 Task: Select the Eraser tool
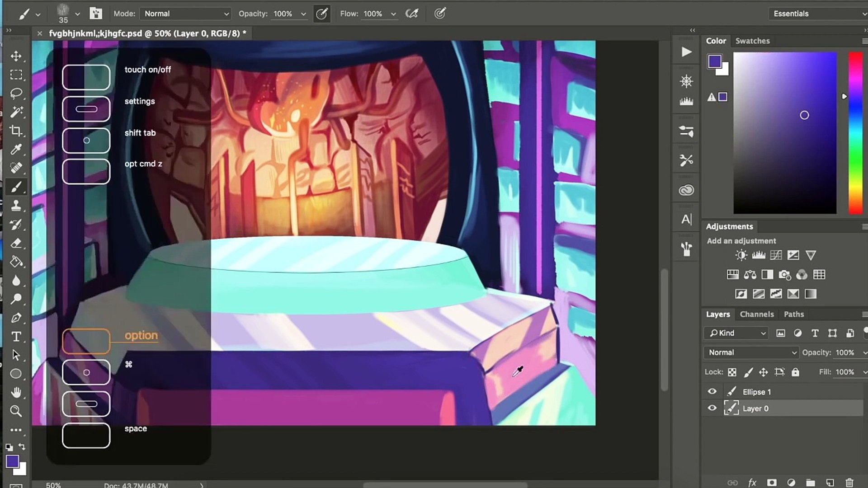click(x=16, y=243)
